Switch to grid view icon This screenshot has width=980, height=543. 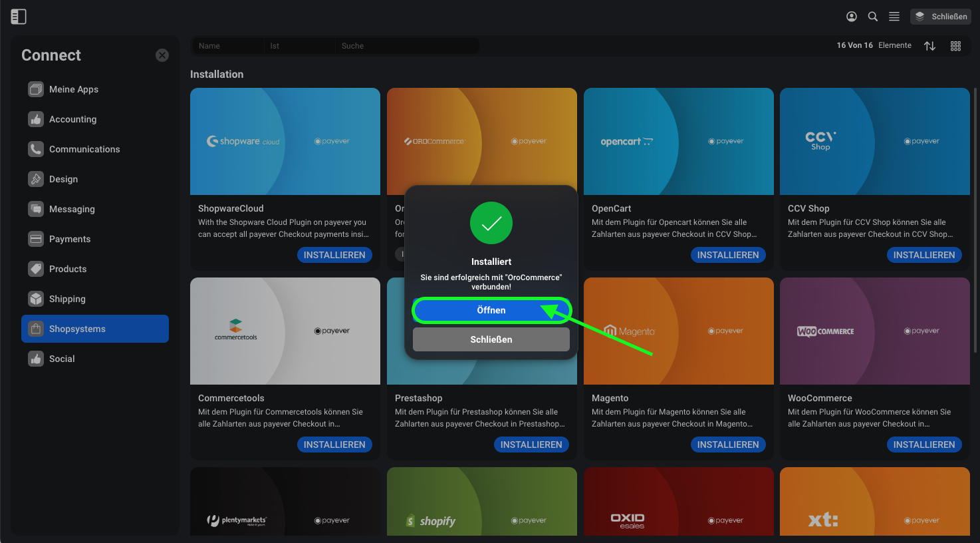click(x=955, y=46)
